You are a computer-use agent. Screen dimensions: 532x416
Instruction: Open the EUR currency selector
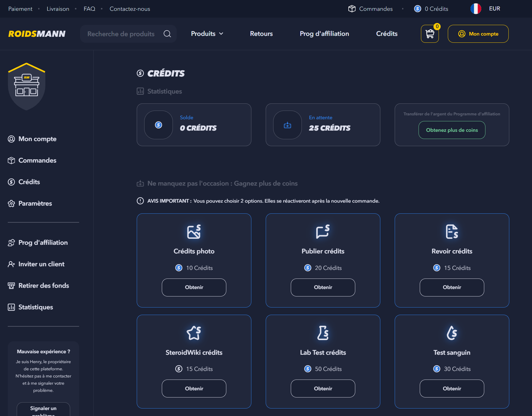(494, 9)
